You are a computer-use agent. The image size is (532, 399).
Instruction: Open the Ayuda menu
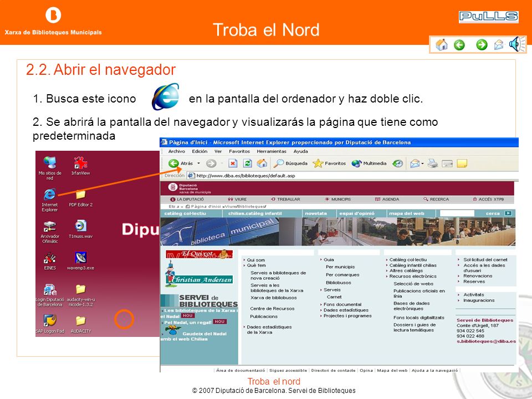(300, 151)
